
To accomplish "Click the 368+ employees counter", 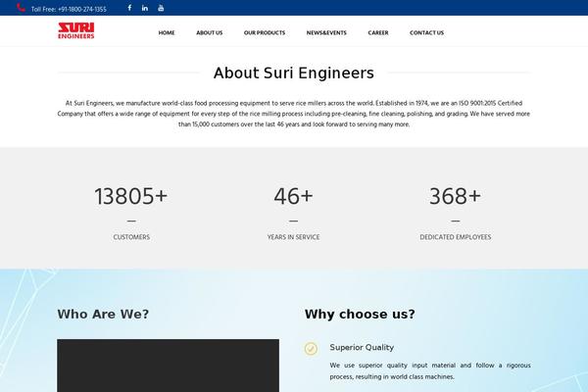I will point(455,196).
